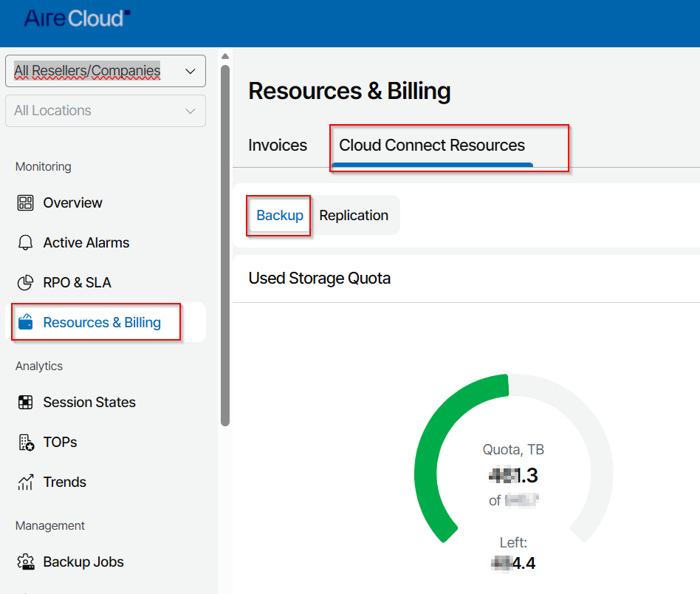This screenshot has width=700, height=594.
Task: Click the RPO & SLA pie chart icon
Action: point(25,282)
